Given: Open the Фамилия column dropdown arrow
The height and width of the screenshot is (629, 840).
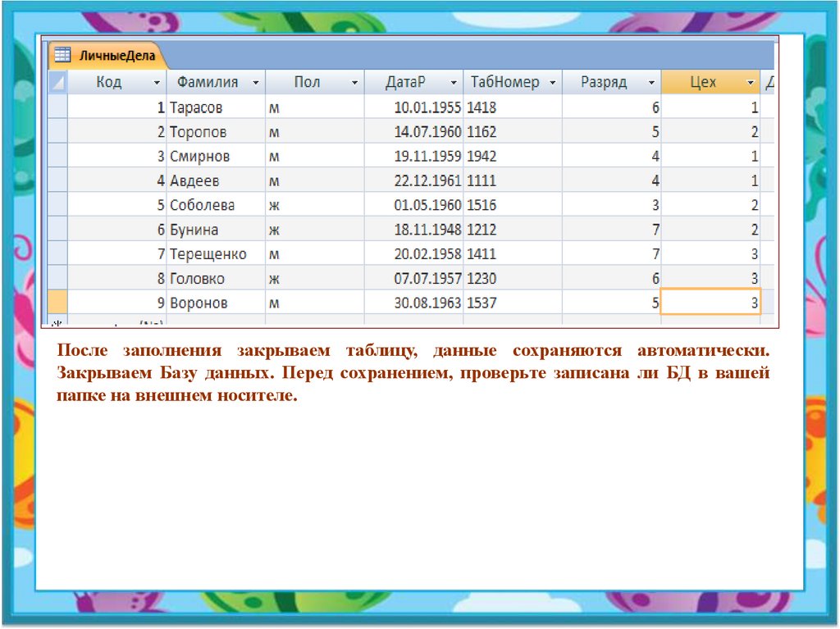Looking at the screenshot, I should pos(256,83).
